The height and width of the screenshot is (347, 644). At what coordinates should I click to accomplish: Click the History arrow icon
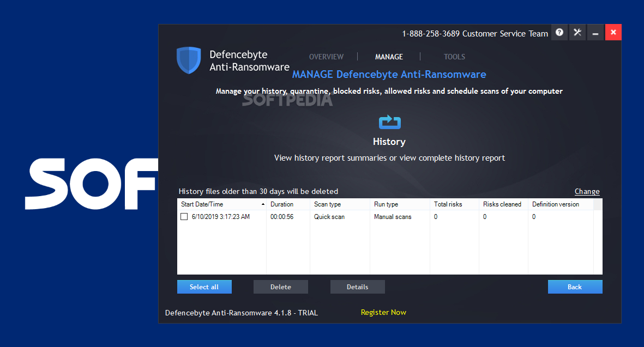pyautogui.click(x=389, y=122)
